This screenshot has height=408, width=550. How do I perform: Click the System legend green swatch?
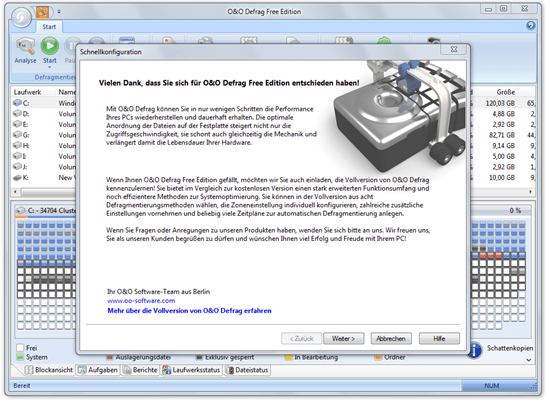pos(20,357)
